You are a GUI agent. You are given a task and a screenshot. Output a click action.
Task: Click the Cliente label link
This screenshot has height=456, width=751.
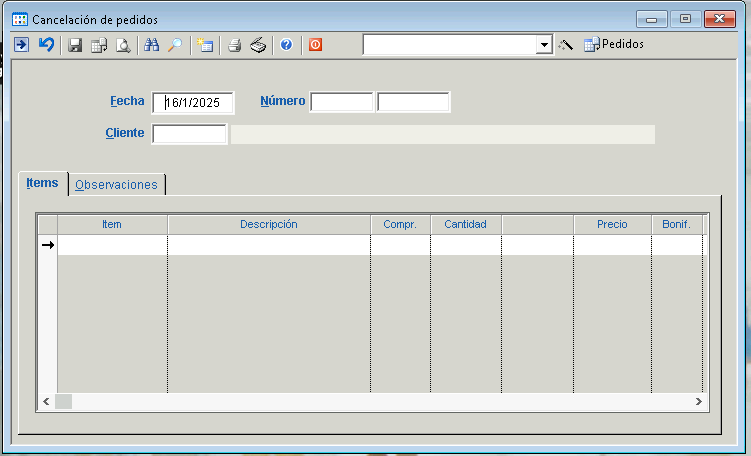(124, 133)
